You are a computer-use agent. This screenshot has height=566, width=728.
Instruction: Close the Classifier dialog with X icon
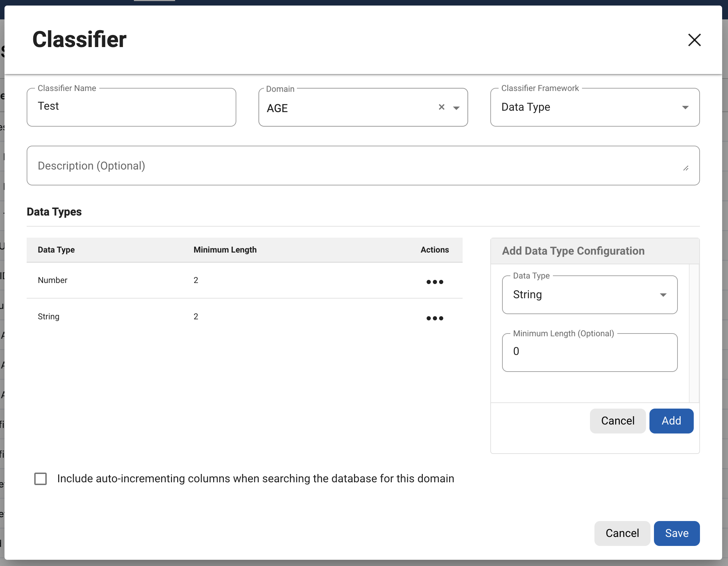pos(694,40)
